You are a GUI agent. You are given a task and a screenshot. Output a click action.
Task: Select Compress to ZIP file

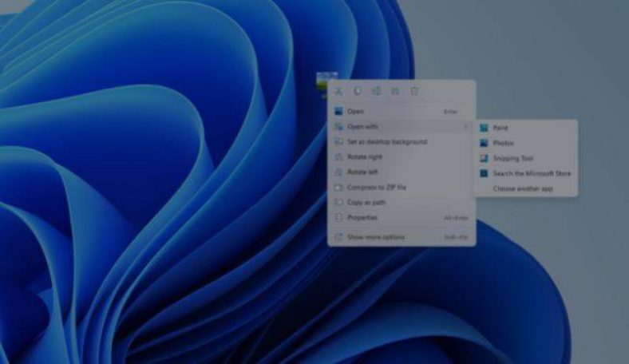coord(402,188)
